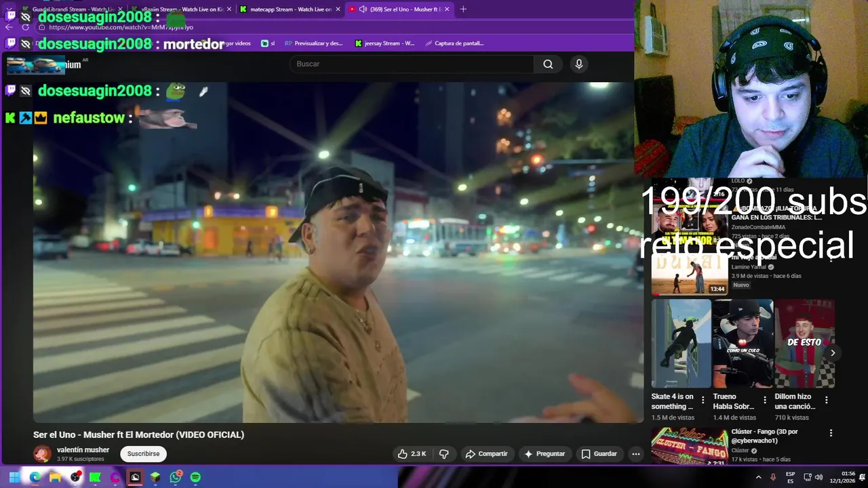Close the matecapp Stream tab
This screenshot has height=488, width=868.
point(338,9)
